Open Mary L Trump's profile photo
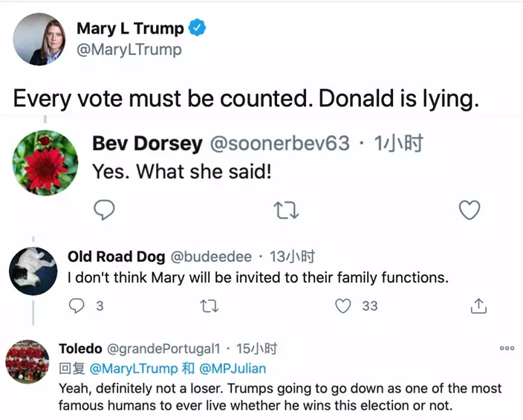The image size is (523, 420). (x=40, y=39)
